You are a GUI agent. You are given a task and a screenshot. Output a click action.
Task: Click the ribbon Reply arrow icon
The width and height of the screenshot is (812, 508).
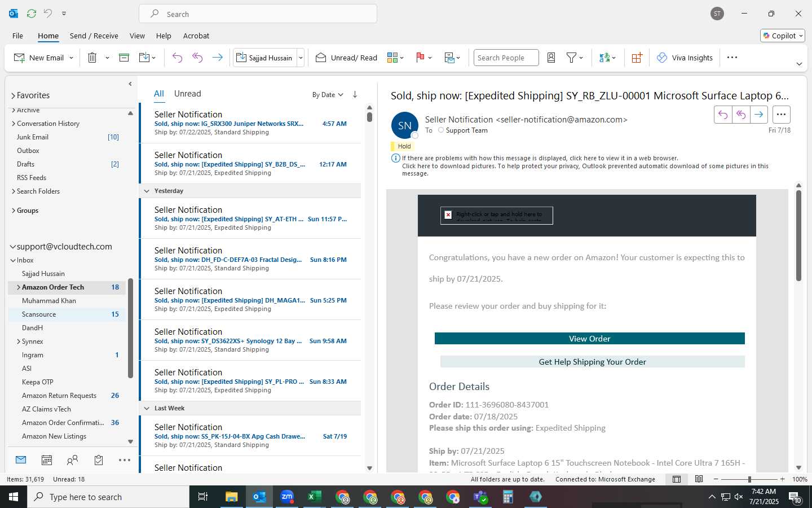177,58
